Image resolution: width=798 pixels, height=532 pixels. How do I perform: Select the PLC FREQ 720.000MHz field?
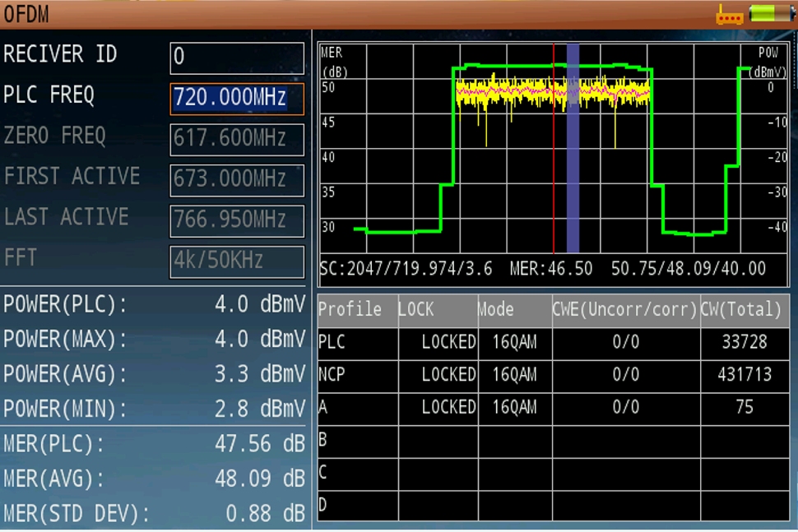click(x=237, y=99)
